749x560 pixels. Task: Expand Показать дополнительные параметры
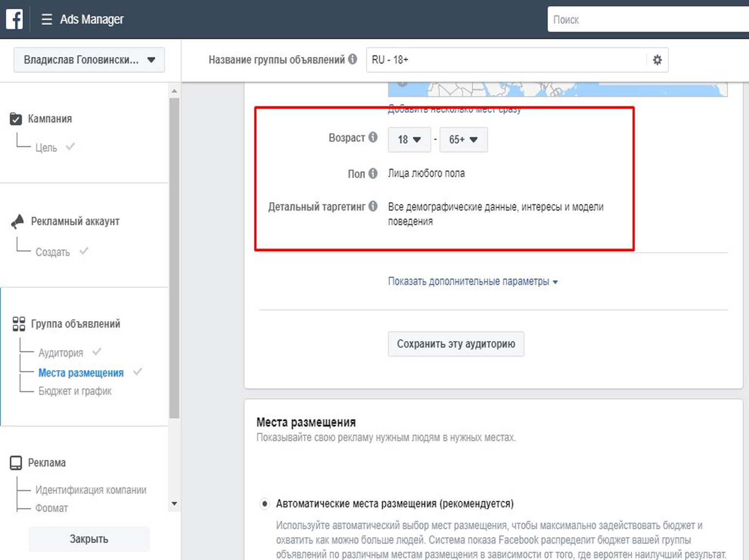click(x=472, y=282)
